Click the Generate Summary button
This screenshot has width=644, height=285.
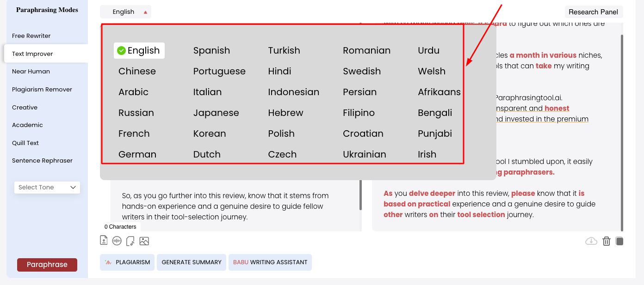tap(192, 262)
